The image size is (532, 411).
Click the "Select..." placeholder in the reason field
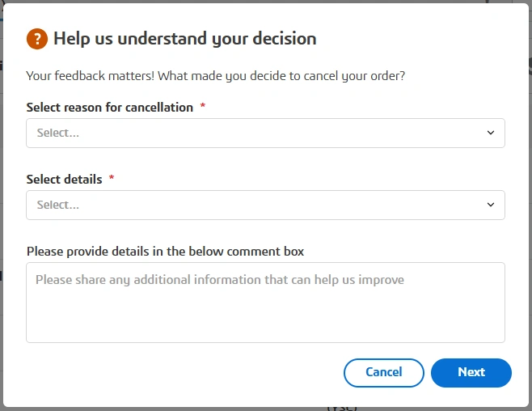pos(58,133)
